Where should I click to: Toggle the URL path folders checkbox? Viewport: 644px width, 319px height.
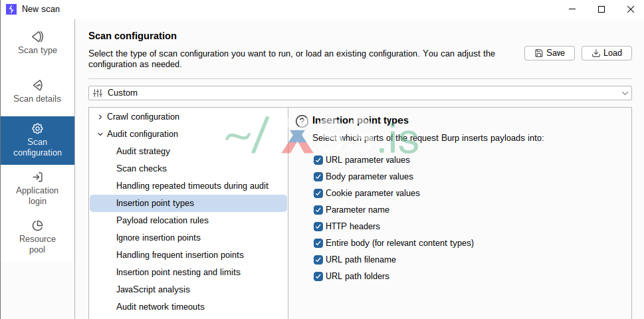318,276
